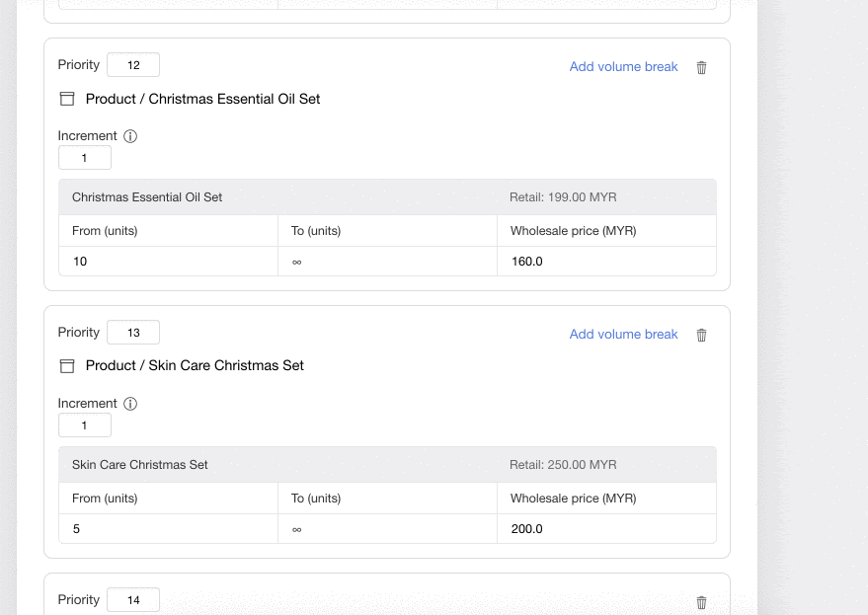
Task: Click From (units) header in Essential Oil table
Action: pos(105,231)
